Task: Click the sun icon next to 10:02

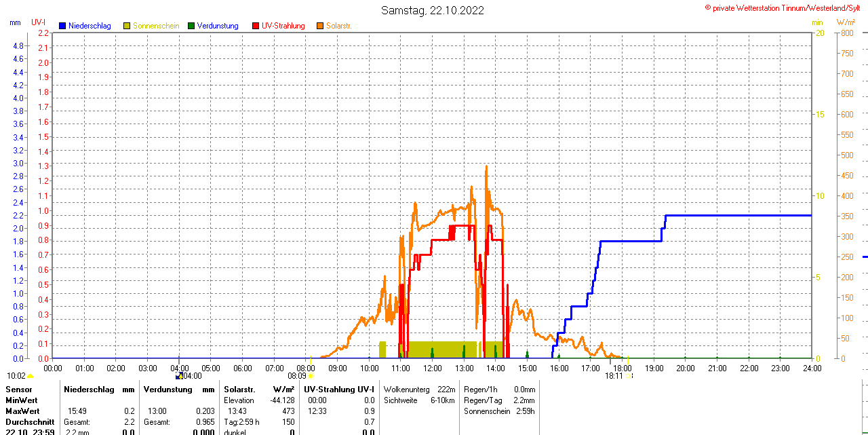Action: click(31, 375)
